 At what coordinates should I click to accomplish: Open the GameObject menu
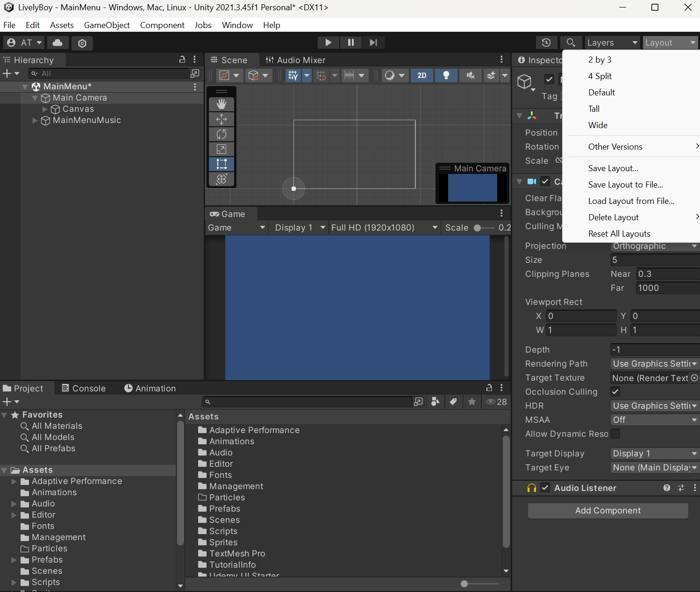[107, 25]
